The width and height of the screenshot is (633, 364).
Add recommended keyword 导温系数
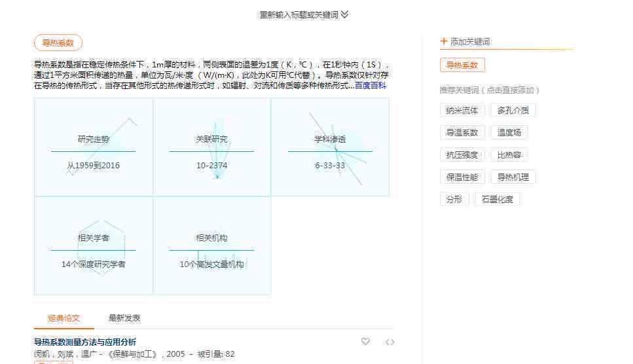pos(462,132)
